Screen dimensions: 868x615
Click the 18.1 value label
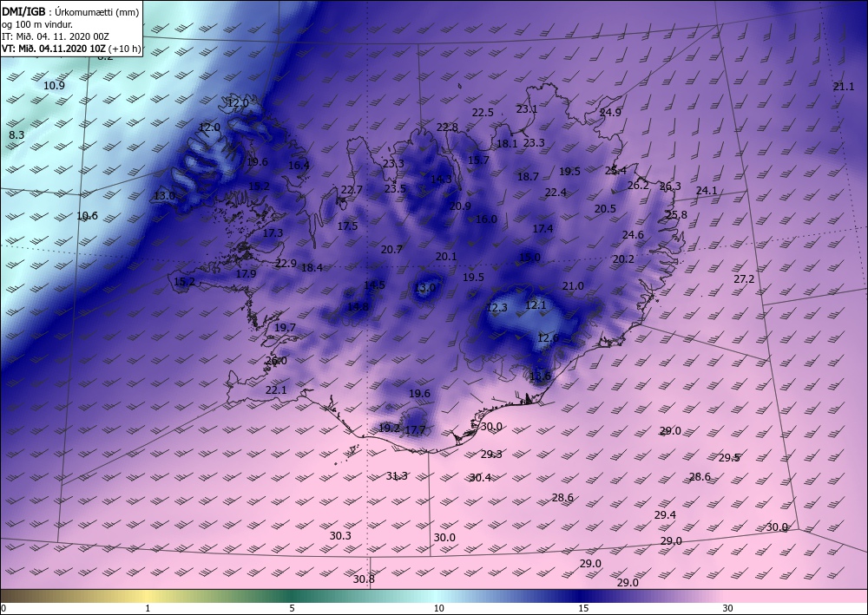click(507, 144)
